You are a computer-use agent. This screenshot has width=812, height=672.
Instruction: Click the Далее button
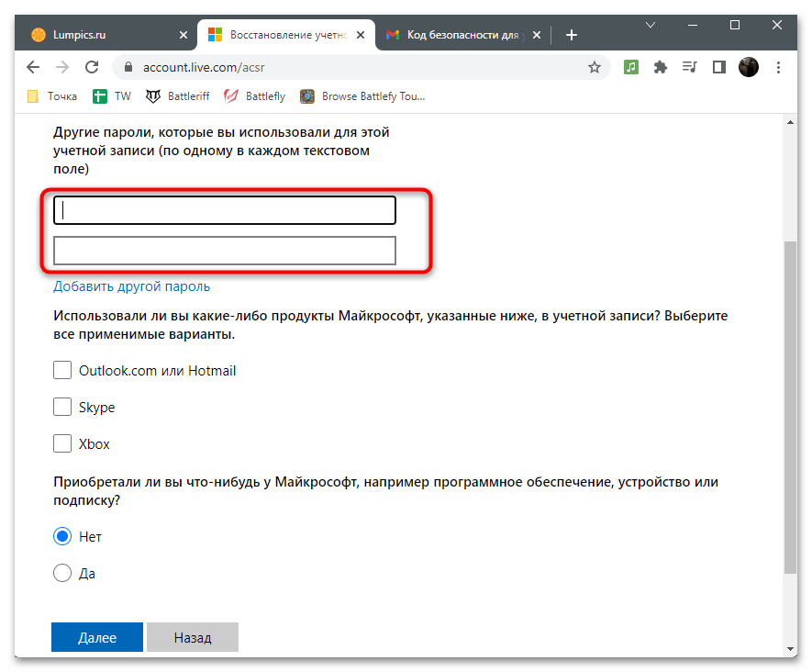click(97, 637)
